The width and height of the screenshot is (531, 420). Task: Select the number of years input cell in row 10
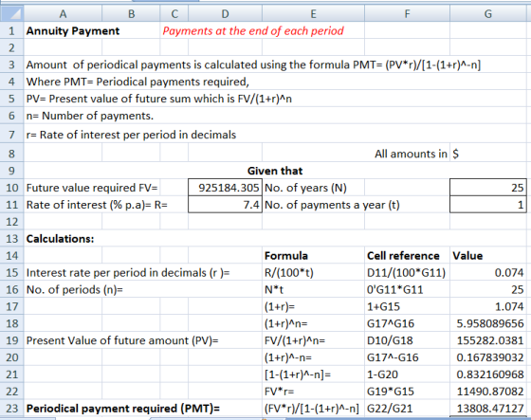(488, 188)
